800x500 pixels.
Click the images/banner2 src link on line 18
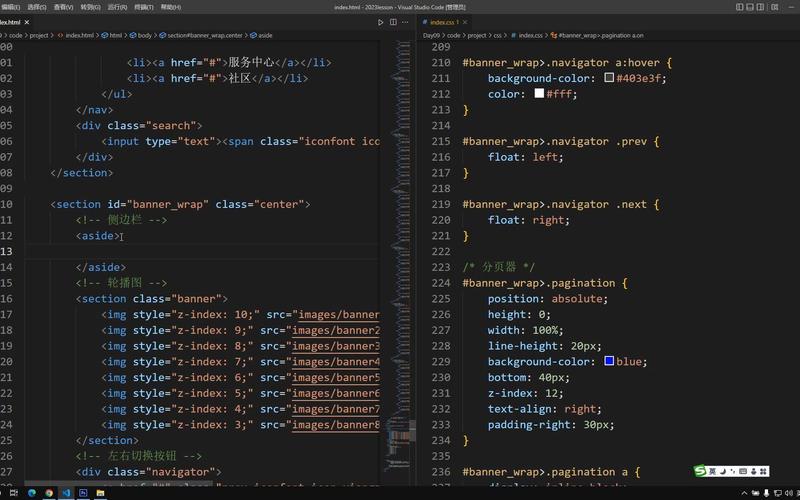pos(336,330)
